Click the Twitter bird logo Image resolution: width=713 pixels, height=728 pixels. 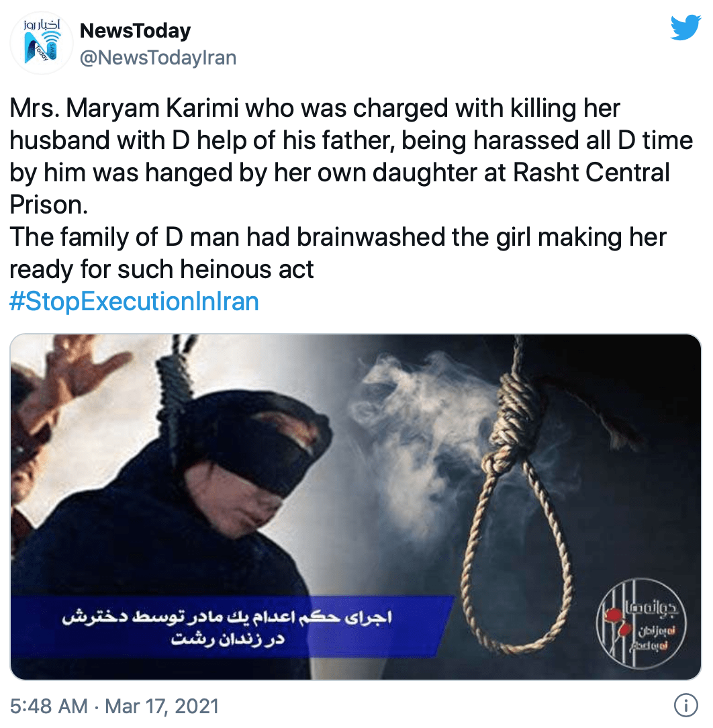click(x=685, y=28)
